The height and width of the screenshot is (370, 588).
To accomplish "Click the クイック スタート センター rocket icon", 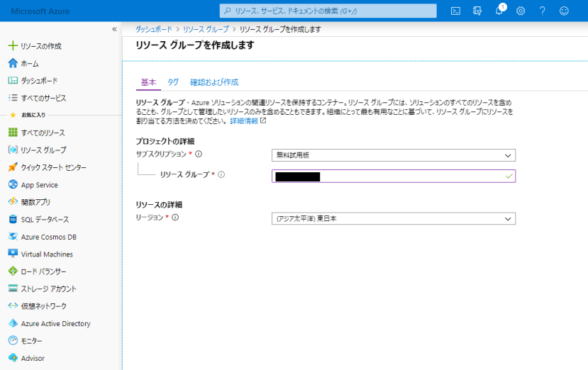I will coord(13,167).
